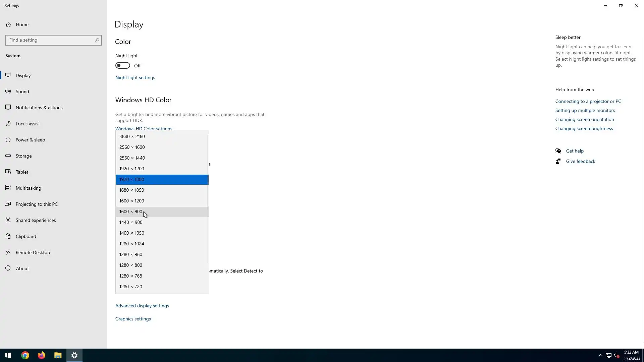Click the Shared experiences icon
Viewport: 644px width, 362px height.
(x=8, y=220)
